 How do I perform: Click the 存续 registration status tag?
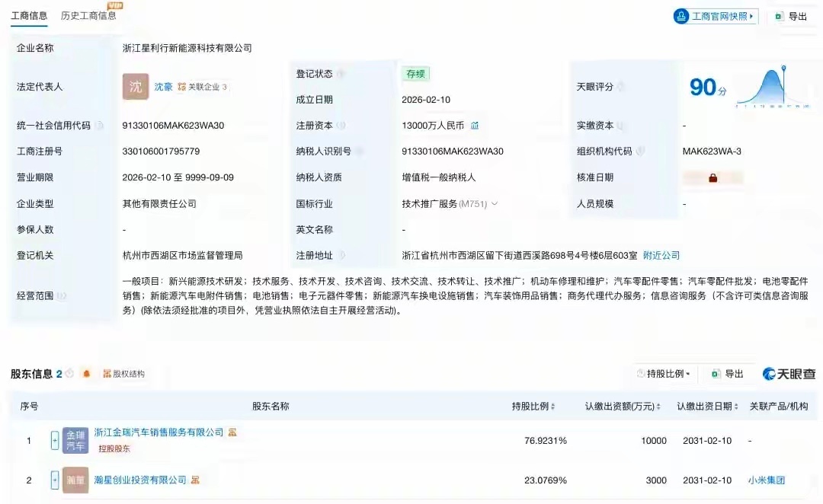coord(416,73)
